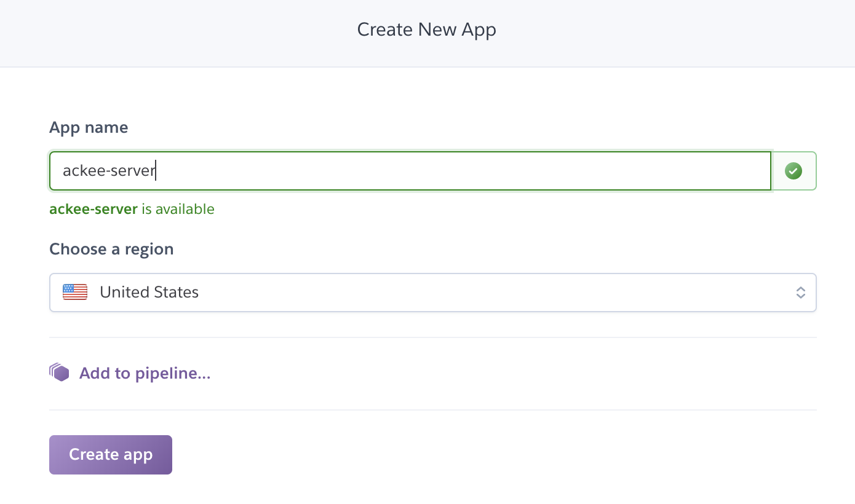Click blank space right of Create app
Viewport: 855px width, 504px height.
(492, 455)
